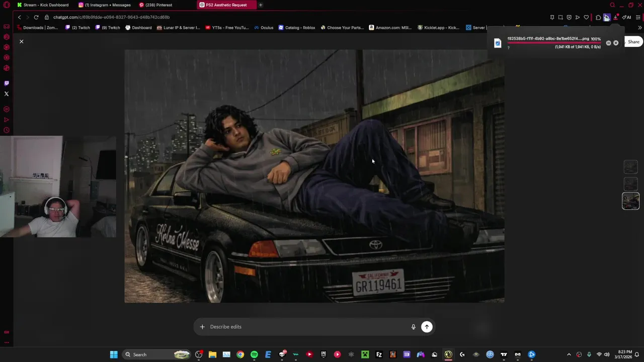Pause the PNG download in the popup
Screen dimensions: 644x362
click(608, 43)
